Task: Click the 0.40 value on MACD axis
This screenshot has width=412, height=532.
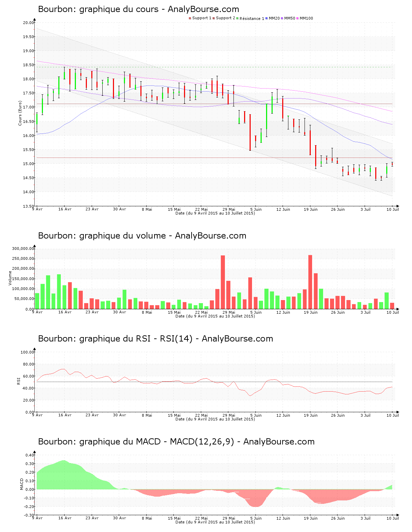Action: pyautogui.click(x=30, y=455)
